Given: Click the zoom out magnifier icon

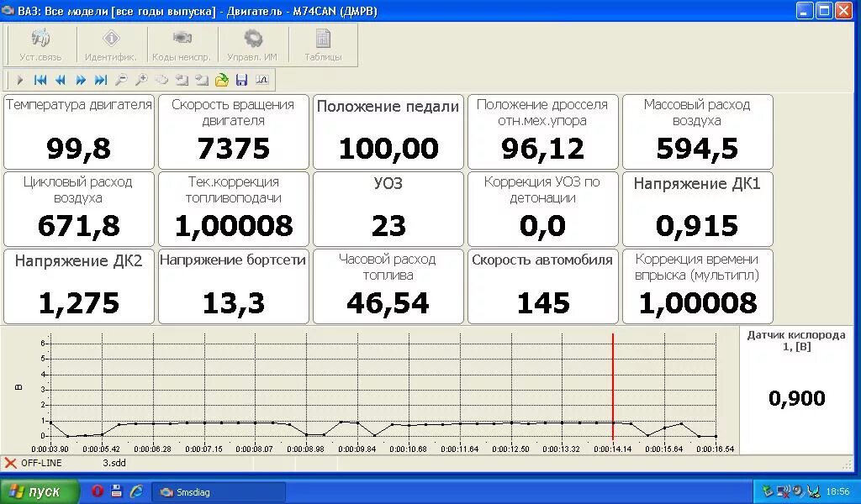Looking at the screenshot, I should (x=121, y=80).
